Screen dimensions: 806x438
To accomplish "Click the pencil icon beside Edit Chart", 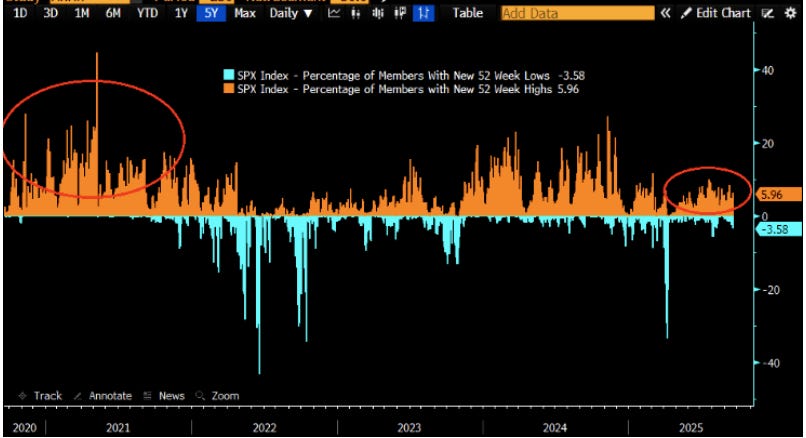I will click(x=686, y=13).
